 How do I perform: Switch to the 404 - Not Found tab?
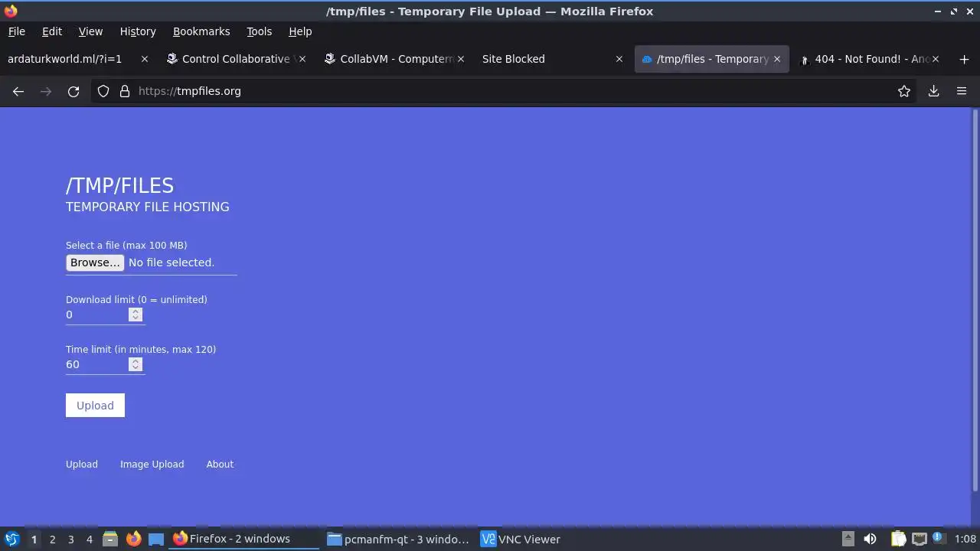pyautogui.click(x=869, y=59)
